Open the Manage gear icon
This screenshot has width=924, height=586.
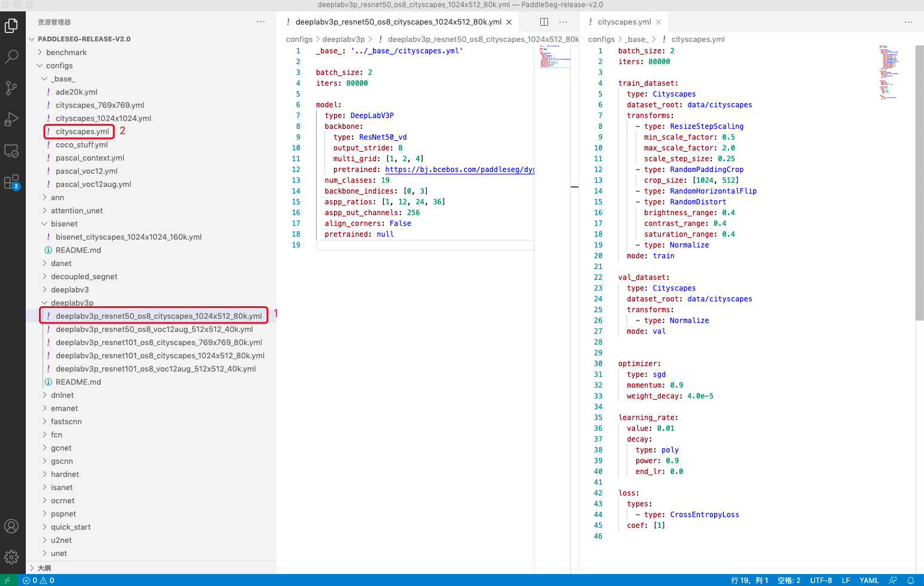click(x=11, y=557)
